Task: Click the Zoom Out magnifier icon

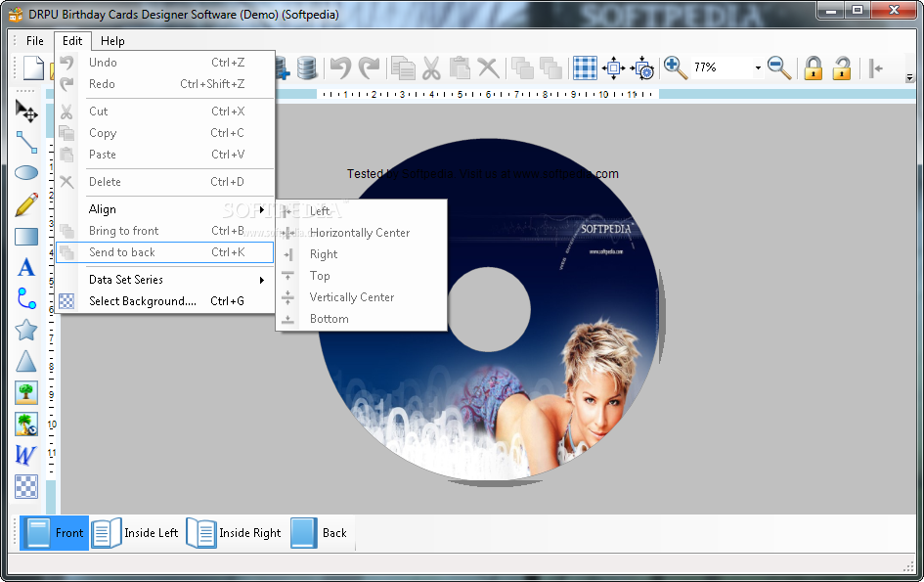Action: 779,67
